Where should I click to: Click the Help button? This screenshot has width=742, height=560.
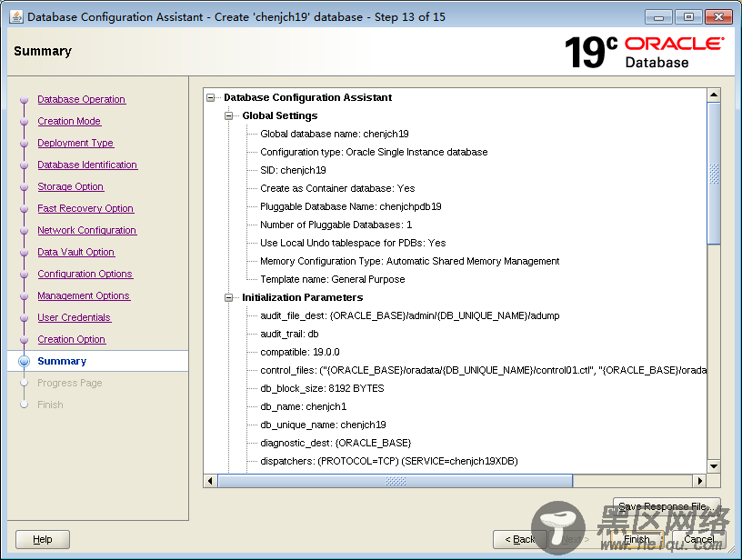click(43, 539)
